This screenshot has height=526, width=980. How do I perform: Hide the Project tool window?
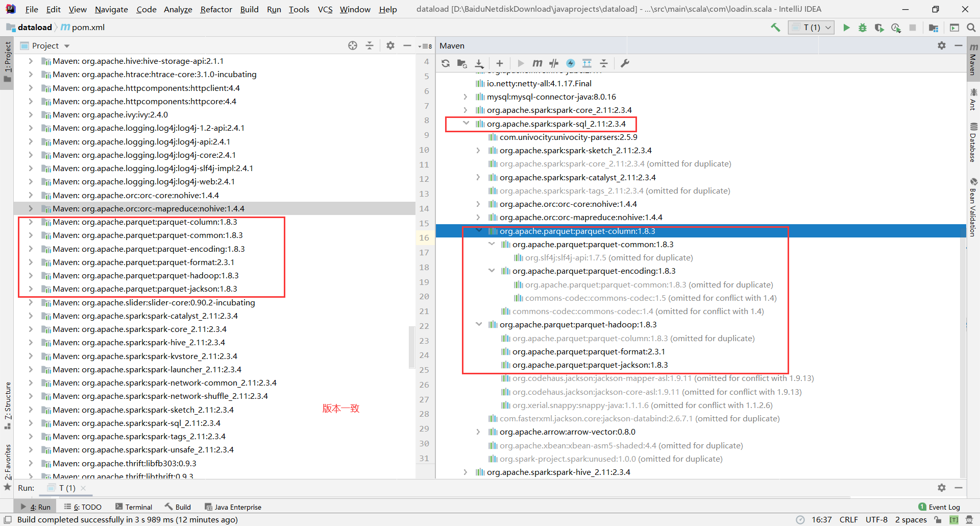[x=407, y=45]
